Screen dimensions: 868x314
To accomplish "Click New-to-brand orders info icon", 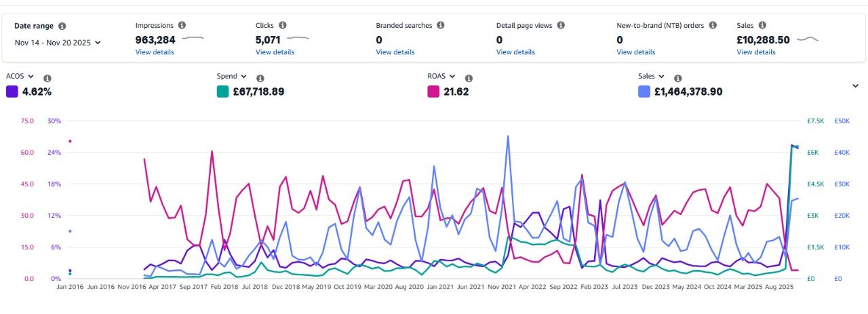I will tap(713, 25).
